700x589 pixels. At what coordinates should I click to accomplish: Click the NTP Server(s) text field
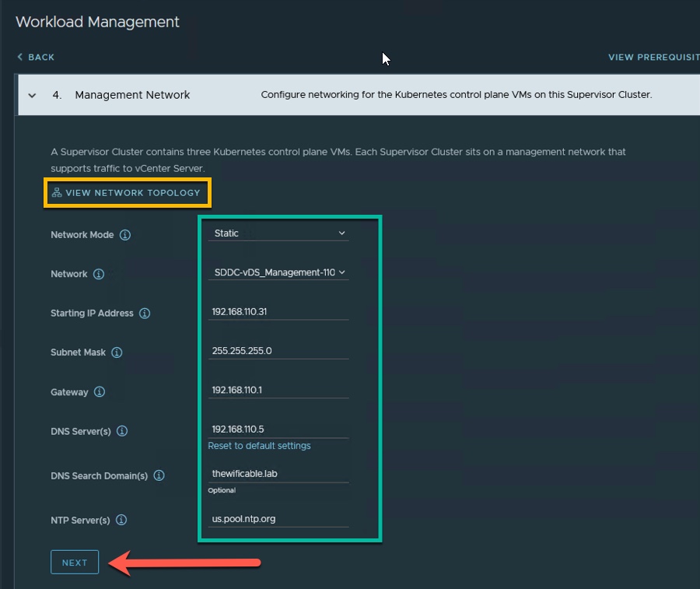point(278,518)
